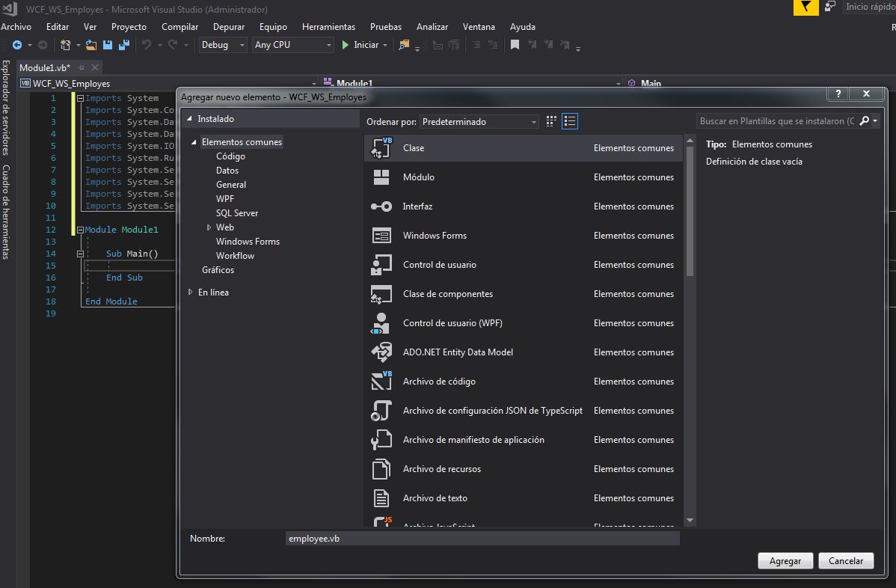
Task: Pin the Module1.vb tab
Action: (x=81, y=67)
